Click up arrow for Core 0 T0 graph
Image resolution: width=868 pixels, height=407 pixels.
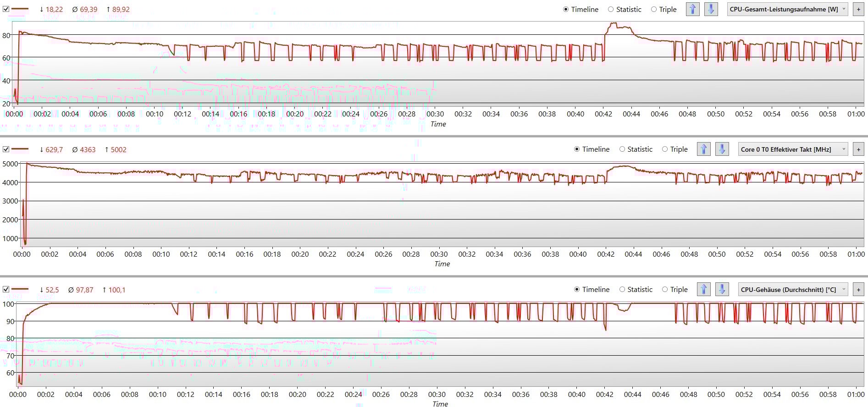tap(703, 149)
